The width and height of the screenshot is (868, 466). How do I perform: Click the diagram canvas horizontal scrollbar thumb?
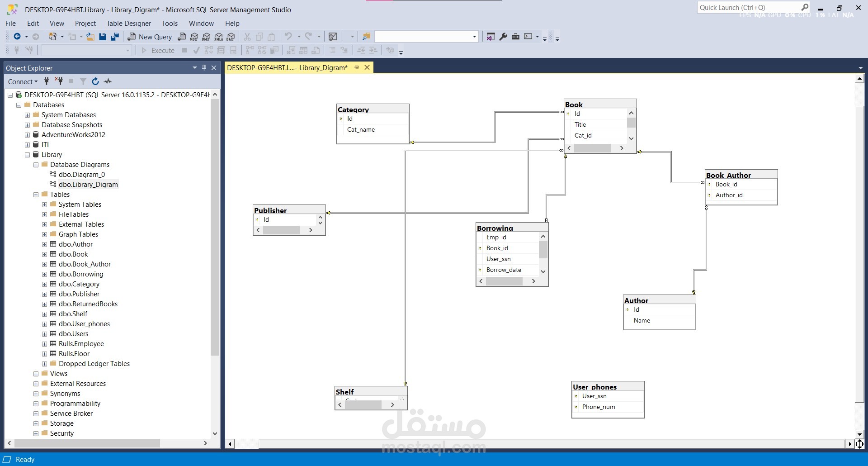(x=552, y=444)
